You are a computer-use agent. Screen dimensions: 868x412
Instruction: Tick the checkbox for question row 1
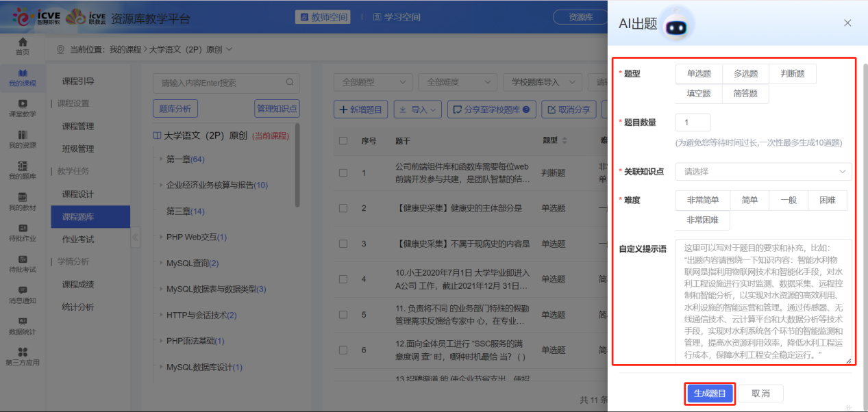point(343,172)
